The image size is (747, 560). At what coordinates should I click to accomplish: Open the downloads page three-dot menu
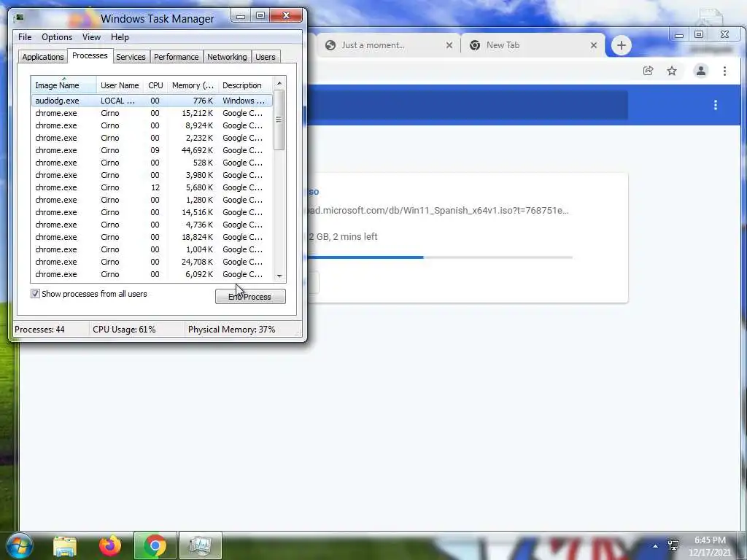coord(715,105)
